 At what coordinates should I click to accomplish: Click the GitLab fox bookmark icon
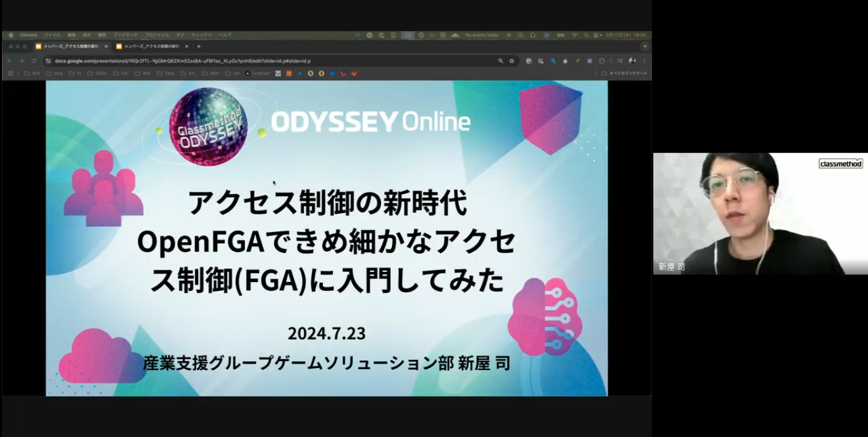(x=354, y=73)
